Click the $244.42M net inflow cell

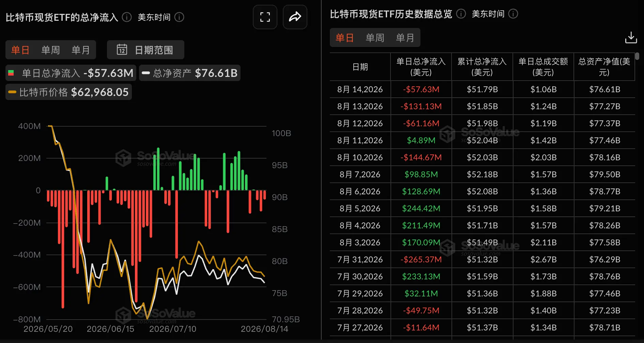click(x=421, y=208)
